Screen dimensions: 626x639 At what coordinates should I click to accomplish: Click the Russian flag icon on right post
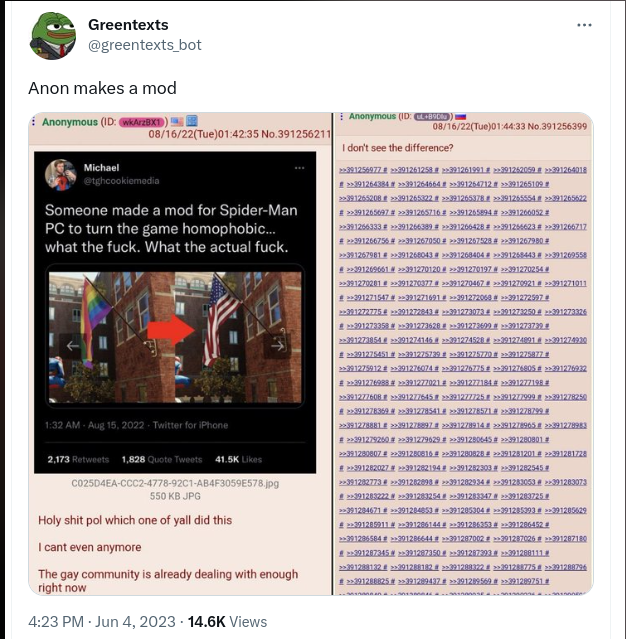coord(461,117)
